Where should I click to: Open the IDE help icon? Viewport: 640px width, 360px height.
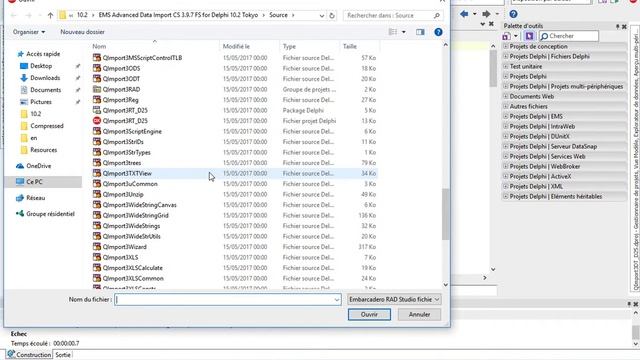513,14
